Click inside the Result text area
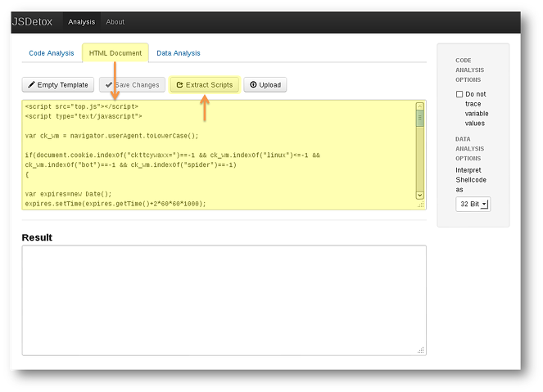Viewport: 543px width, 392px height. click(224, 300)
